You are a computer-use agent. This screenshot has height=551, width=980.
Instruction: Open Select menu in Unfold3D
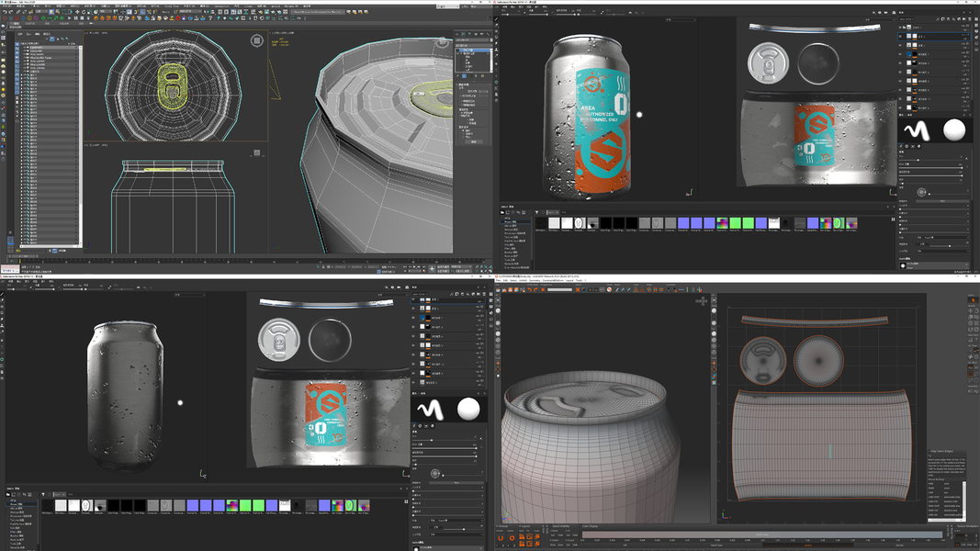coord(513,280)
